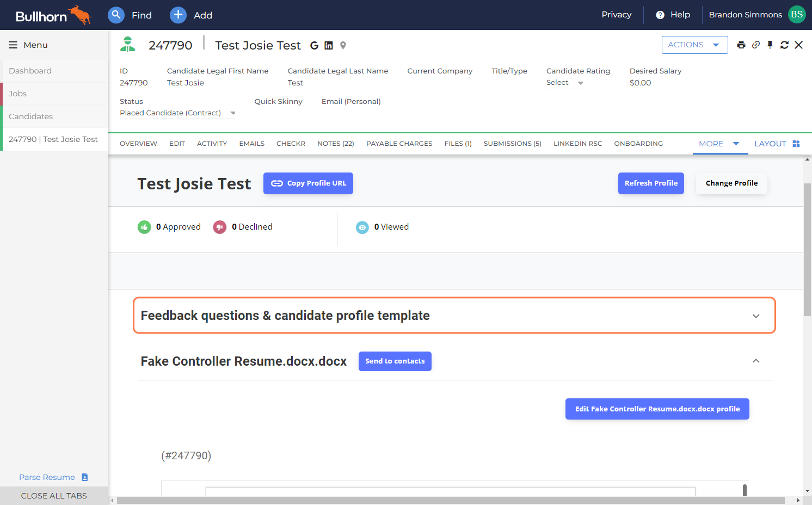Open the Status Placed Candidate dropdown
The height and width of the screenshot is (505, 812).
tap(177, 113)
